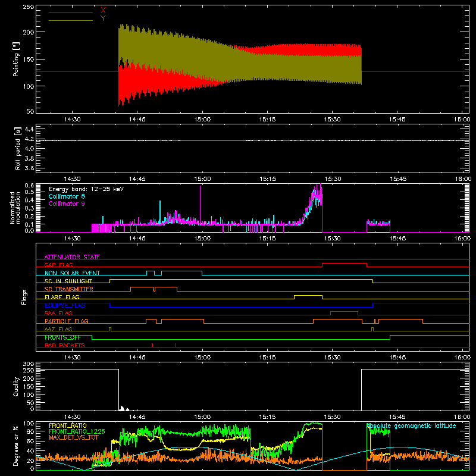Viewport: 476px width, 476px height.
Task: Click the 'Absolute geomagnetic latitude' legend text
Action: tap(411, 425)
